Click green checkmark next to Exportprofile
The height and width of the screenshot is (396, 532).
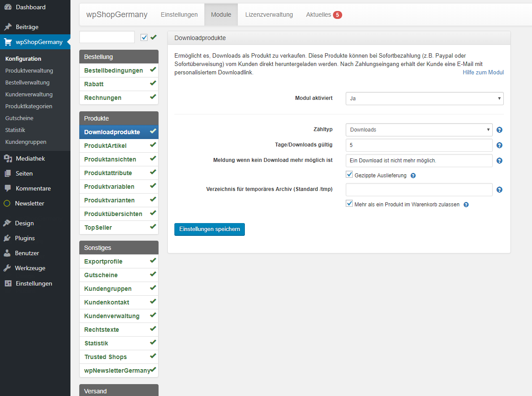point(153,261)
